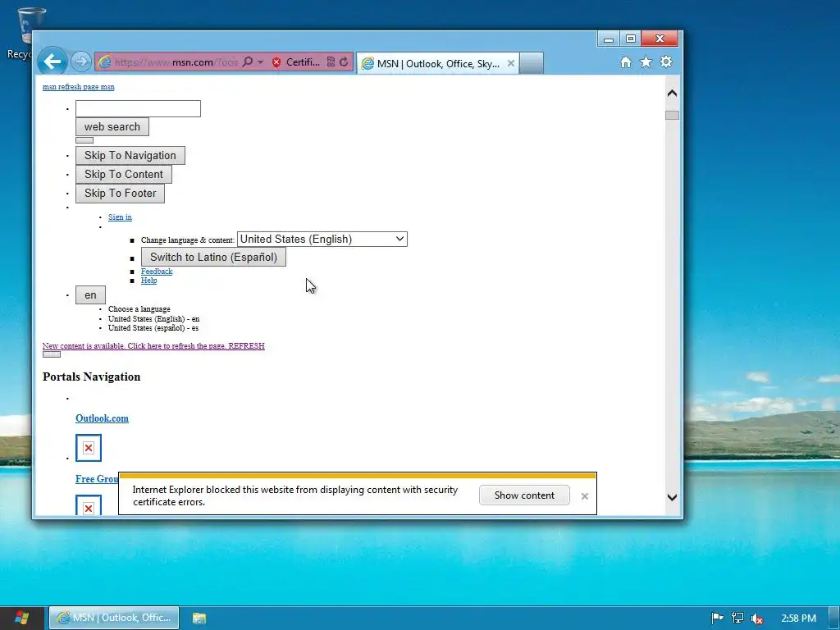Click the en language button
840x630 pixels.
(90, 295)
